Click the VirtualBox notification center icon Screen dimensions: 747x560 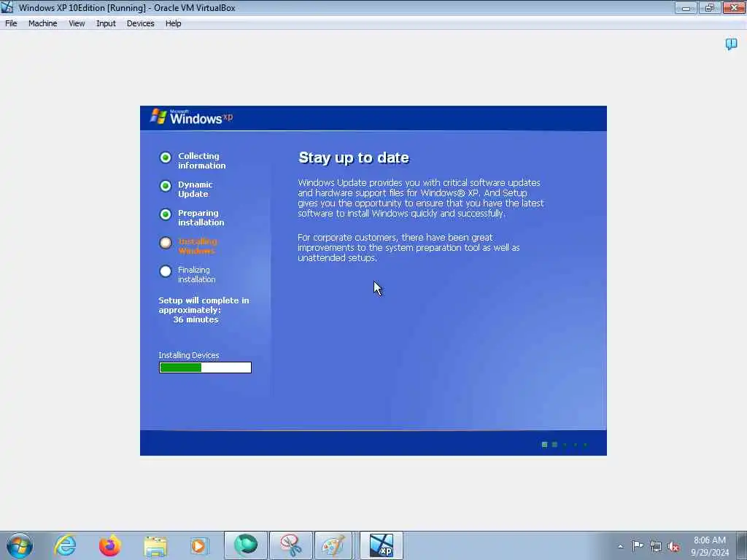731,44
